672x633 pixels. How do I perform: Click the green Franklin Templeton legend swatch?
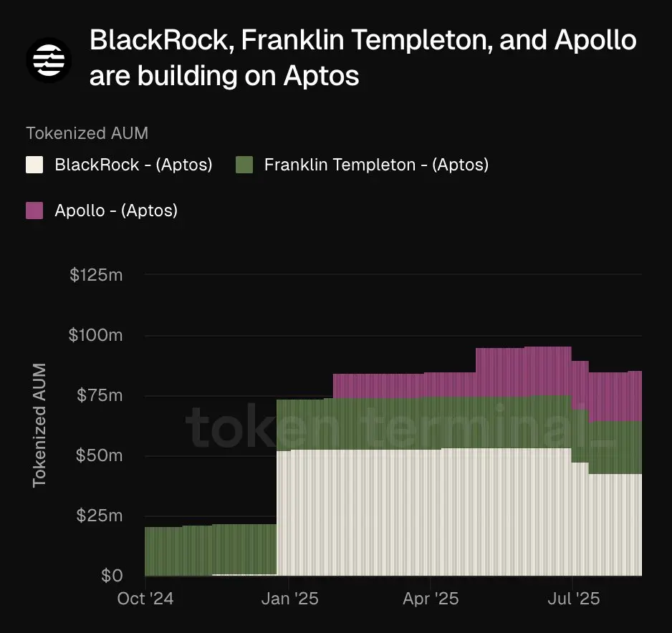point(244,165)
